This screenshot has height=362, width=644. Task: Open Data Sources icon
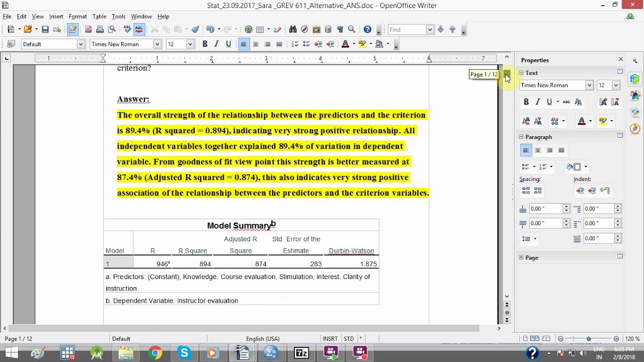pos(328,30)
